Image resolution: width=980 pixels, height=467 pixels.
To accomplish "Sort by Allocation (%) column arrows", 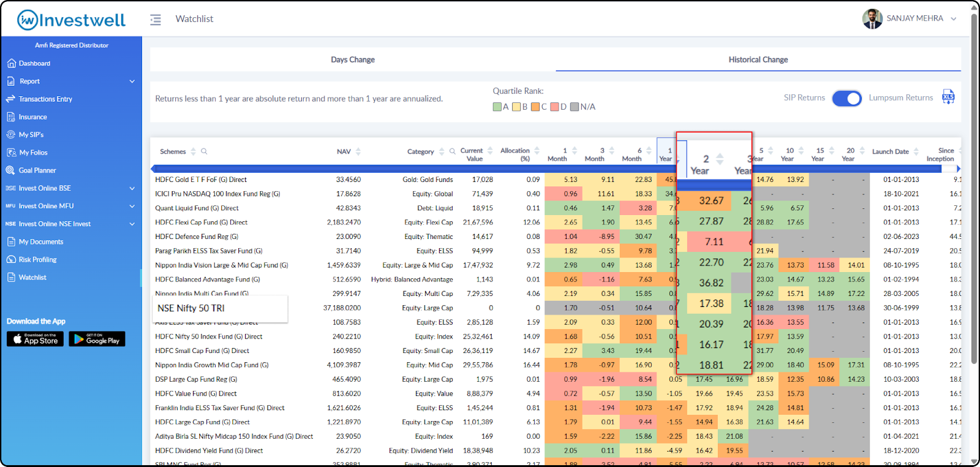I will point(537,151).
